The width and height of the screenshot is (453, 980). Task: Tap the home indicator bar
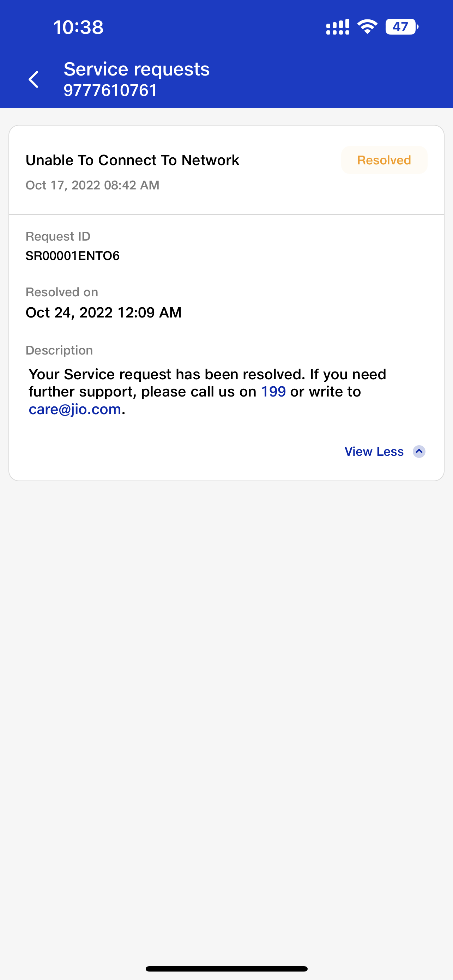(226, 969)
